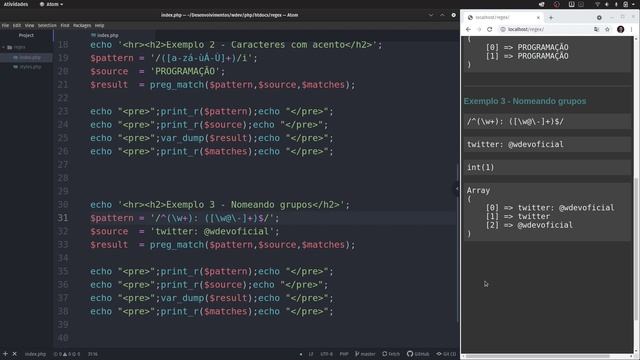Click the white tray icon left of the red one
640x360 pixels.
(x=542, y=4)
